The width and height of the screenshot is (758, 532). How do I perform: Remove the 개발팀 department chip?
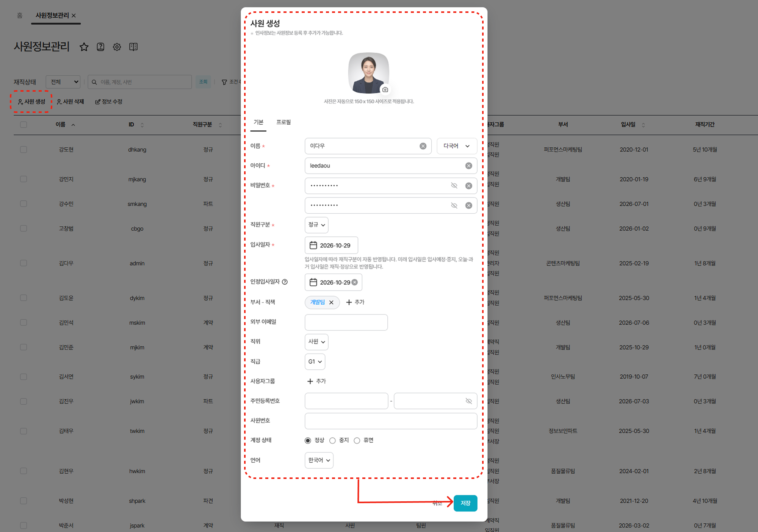pos(331,302)
